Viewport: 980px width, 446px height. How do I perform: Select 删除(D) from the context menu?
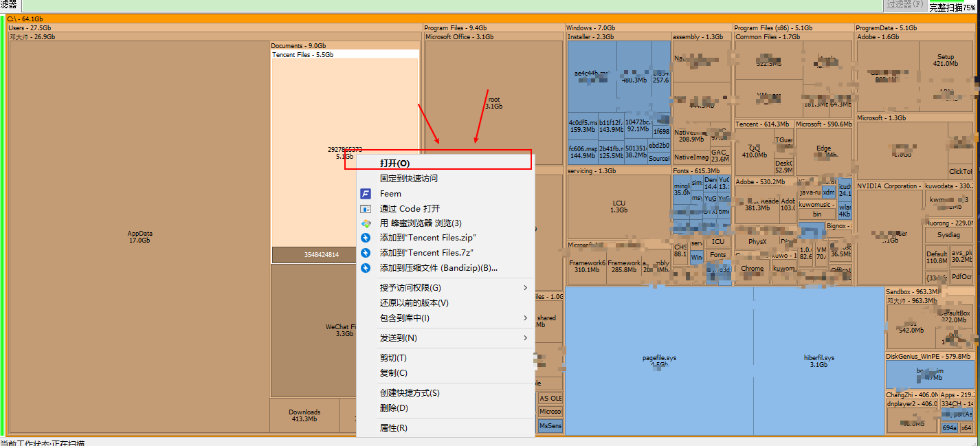click(x=394, y=408)
